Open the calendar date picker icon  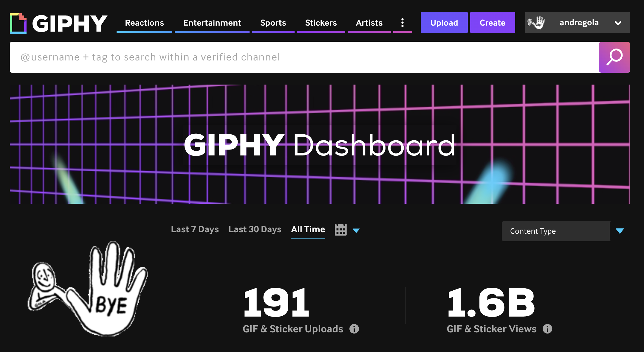[340, 230]
